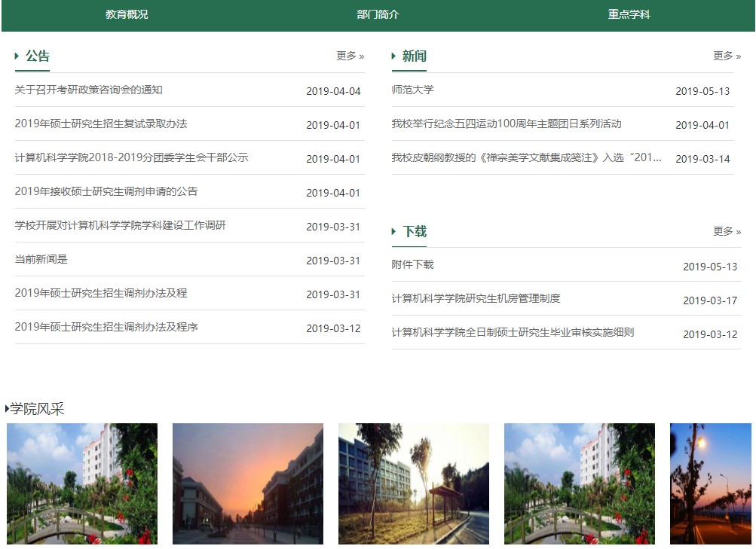Click the arrow icon before 学院风采
Image resolution: width=756 pixels, height=549 pixels.
pos(8,409)
